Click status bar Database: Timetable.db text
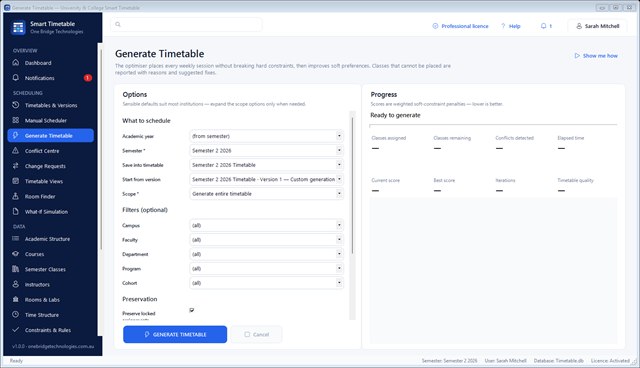The width and height of the screenshot is (640, 368). pos(558,361)
